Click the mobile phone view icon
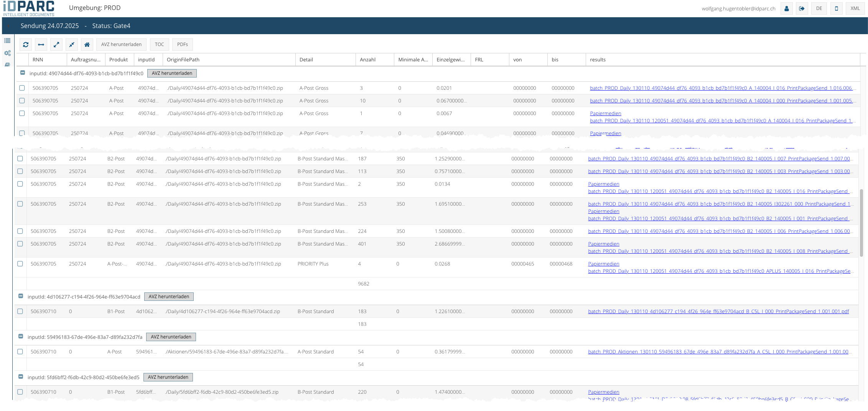 (836, 8)
